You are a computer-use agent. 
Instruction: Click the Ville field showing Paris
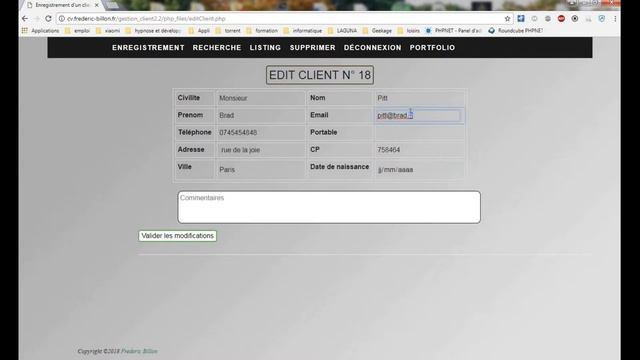pos(260,169)
